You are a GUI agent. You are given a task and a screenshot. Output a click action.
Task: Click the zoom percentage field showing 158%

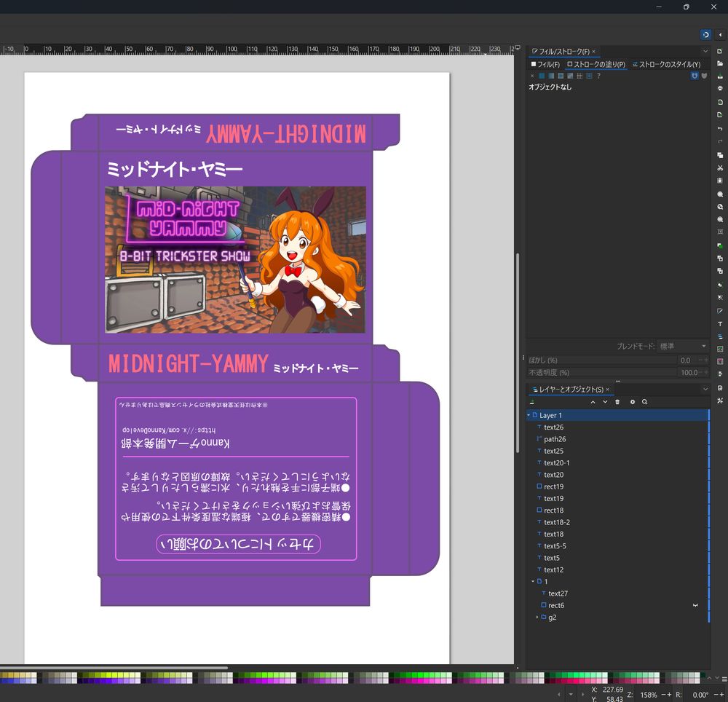pos(649,695)
